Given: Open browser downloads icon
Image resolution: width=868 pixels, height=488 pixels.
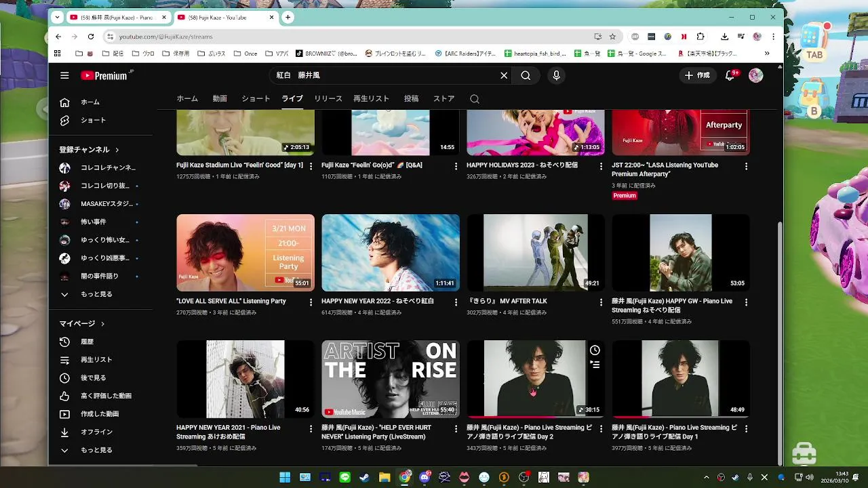Looking at the screenshot, I should click(x=724, y=37).
